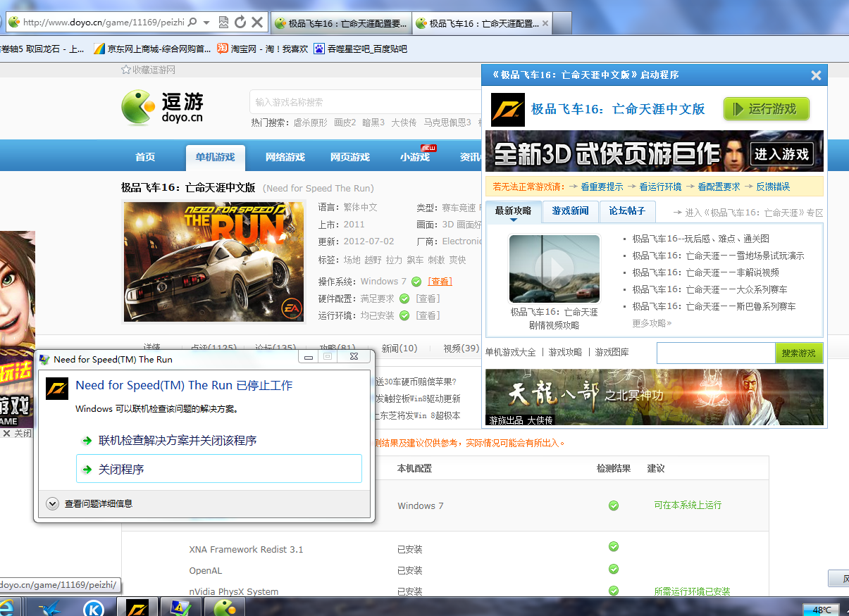The height and width of the screenshot is (616, 849).
Task: Click the search magnifier in address bar
Action: coord(192,23)
